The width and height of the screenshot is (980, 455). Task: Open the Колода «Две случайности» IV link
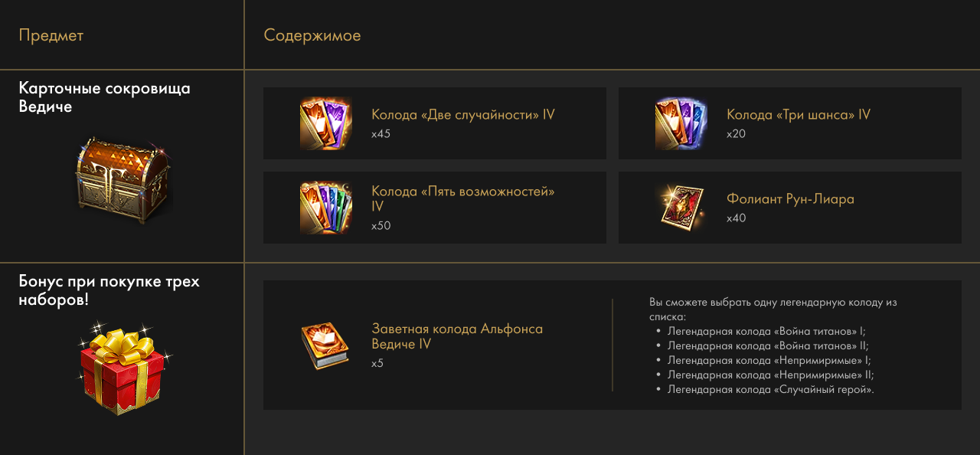pyautogui.click(x=462, y=115)
